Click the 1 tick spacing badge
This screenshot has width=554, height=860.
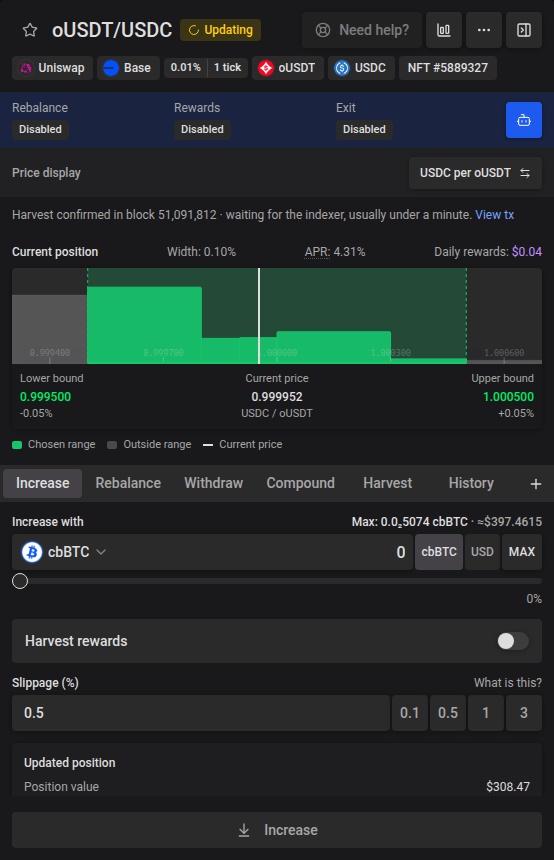[228, 67]
